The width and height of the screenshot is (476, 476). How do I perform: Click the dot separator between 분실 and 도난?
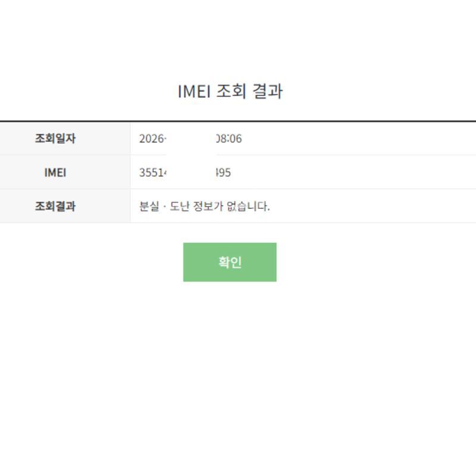164,206
